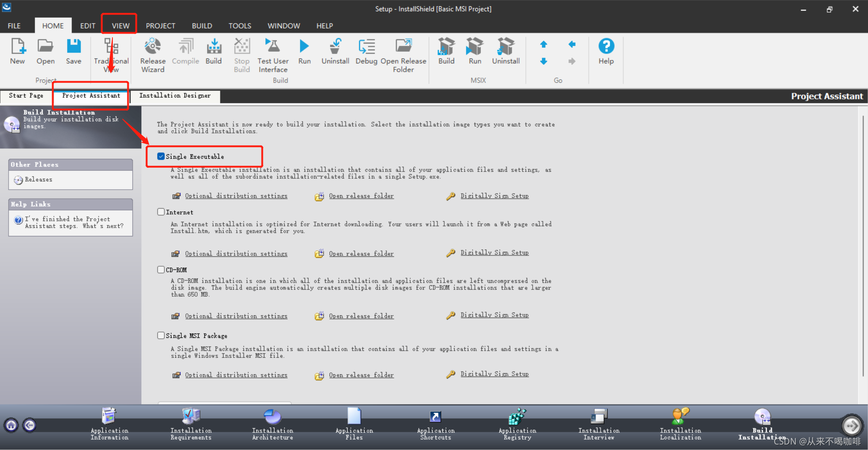Click the bottom-bar home button

coord(11,425)
